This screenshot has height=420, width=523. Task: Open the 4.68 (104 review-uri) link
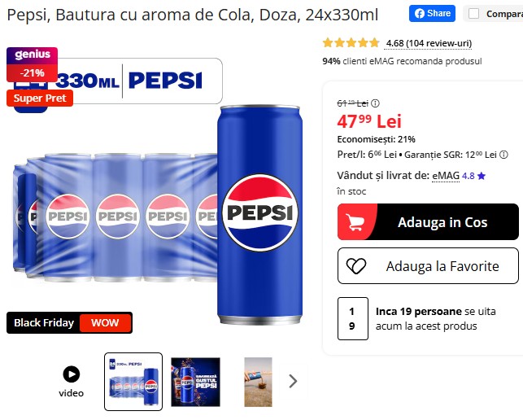pos(429,43)
